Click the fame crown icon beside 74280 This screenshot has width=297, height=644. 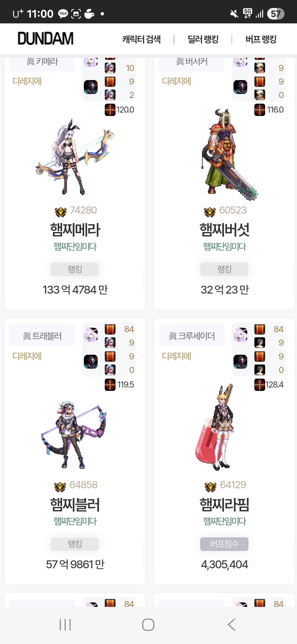click(x=61, y=212)
